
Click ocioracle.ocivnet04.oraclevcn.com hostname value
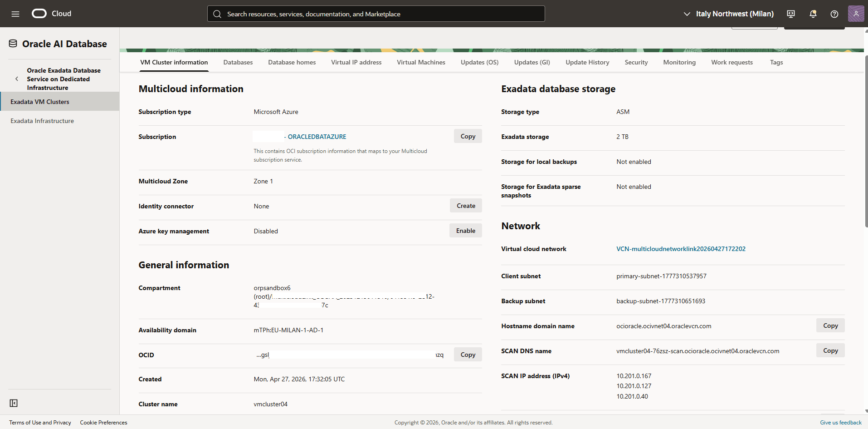[663, 326]
